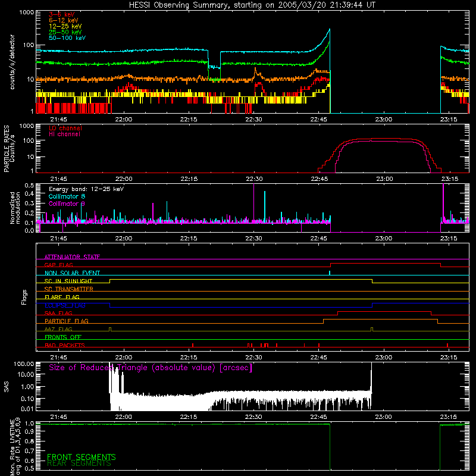Click the SC TRANSMITTER flag label
The image size is (476, 476).
pos(68,289)
